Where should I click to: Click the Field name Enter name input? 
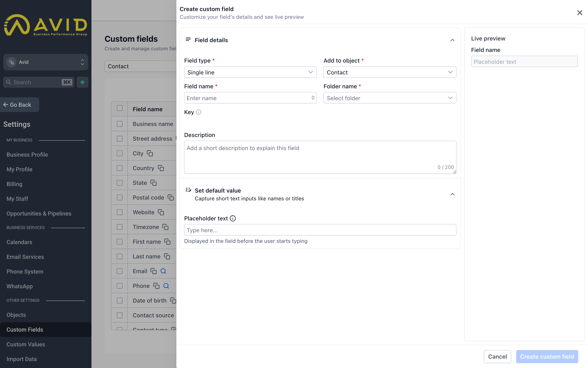(x=250, y=98)
